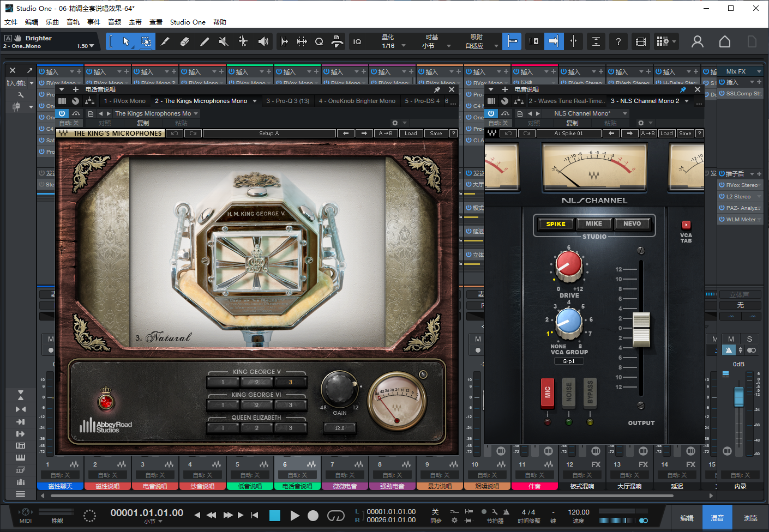Click Load in King's Microphones header
The height and width of the screenshot is (532, 769).
tap(411, 133)
